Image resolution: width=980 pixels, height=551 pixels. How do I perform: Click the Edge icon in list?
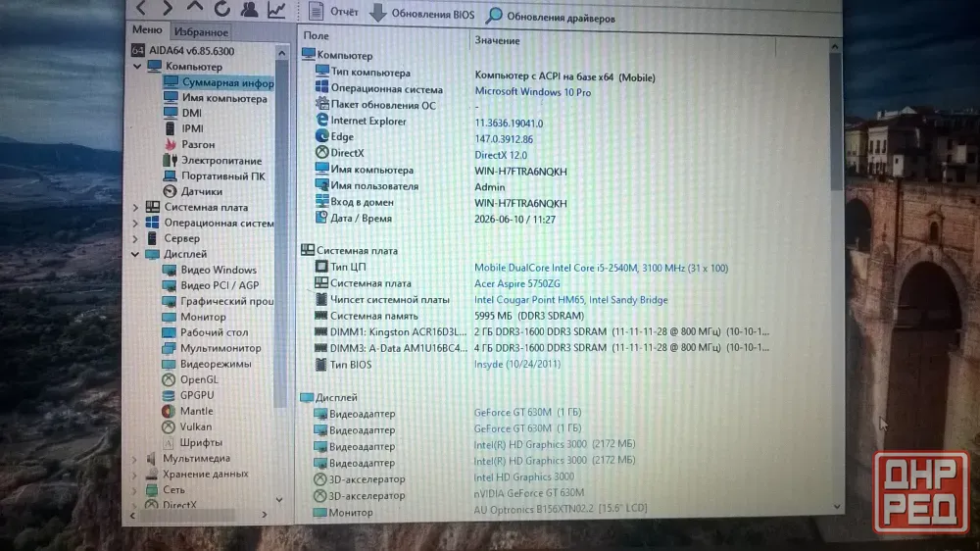321,135
